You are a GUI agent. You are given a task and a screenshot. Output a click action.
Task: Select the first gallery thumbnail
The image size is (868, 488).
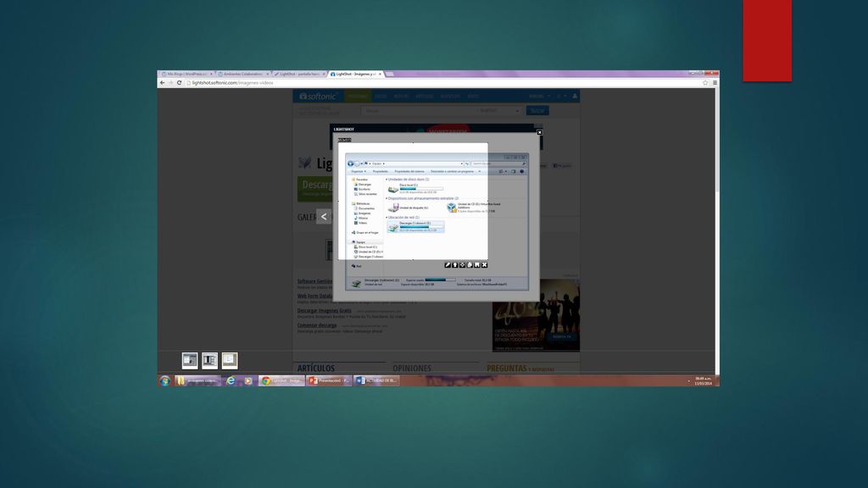click(190, 361)
